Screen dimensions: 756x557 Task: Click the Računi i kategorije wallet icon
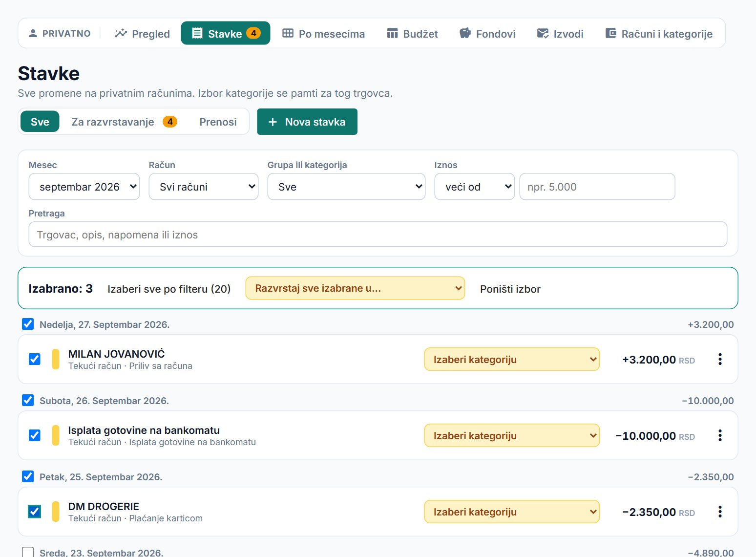pos(610,33)
